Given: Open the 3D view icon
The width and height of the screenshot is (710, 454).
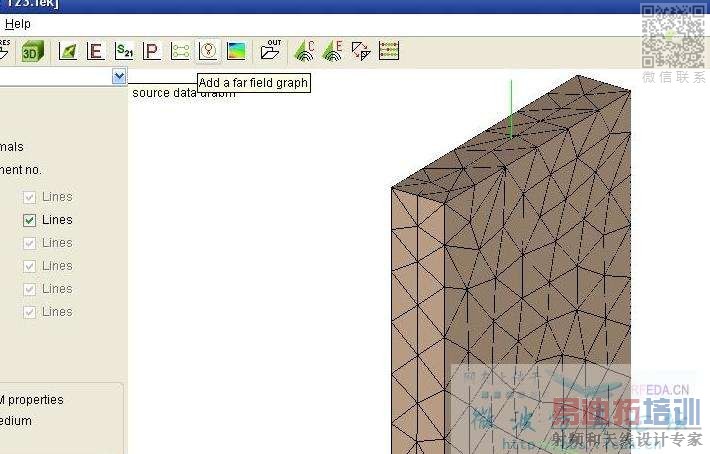Looking at the screenshot, I should (x=33, y=51).
